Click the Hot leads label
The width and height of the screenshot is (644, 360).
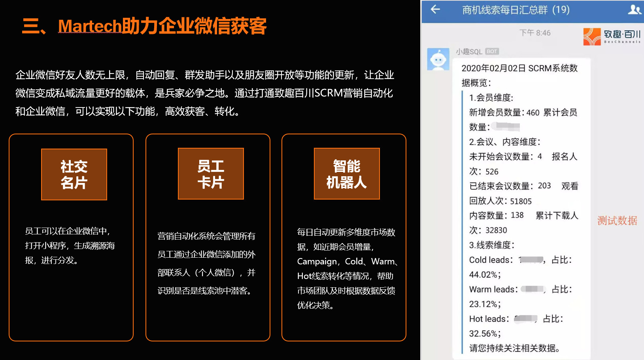(x=489, y=319)
